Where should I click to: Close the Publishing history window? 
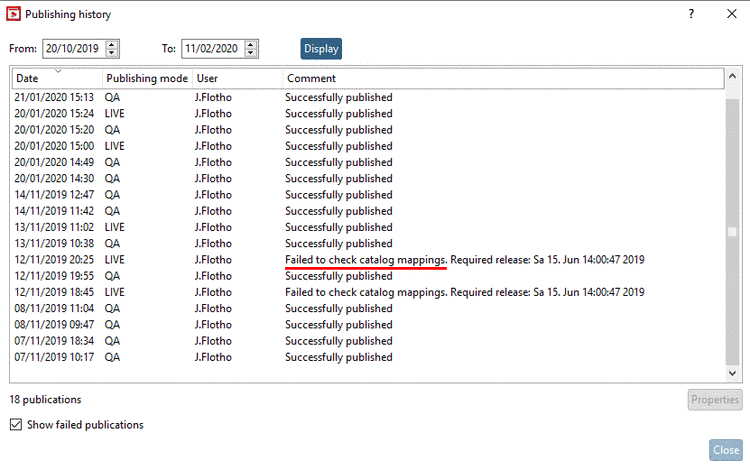(732, 14)
